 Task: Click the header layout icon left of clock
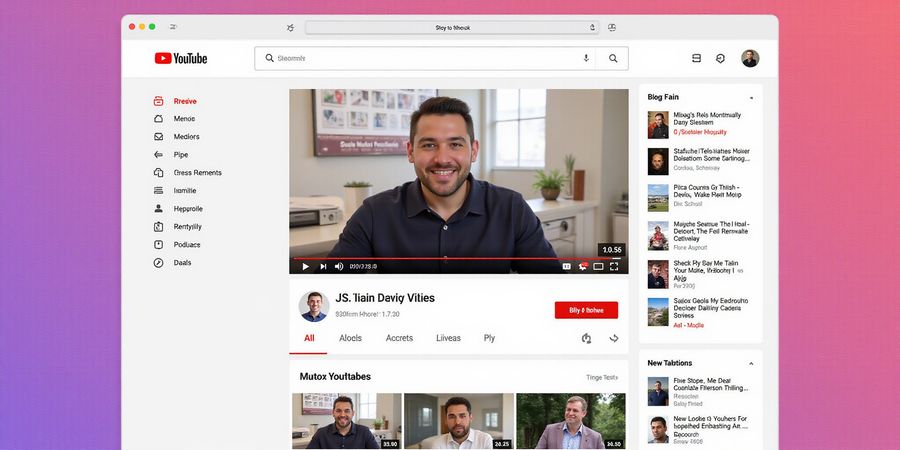click(696, 58)
